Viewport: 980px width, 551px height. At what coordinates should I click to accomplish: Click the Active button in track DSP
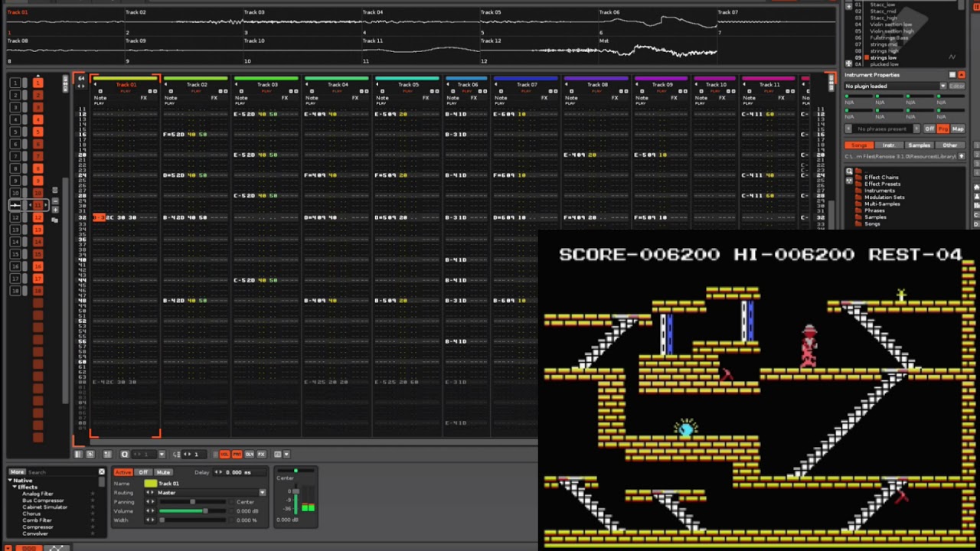(x=123, y=472)
